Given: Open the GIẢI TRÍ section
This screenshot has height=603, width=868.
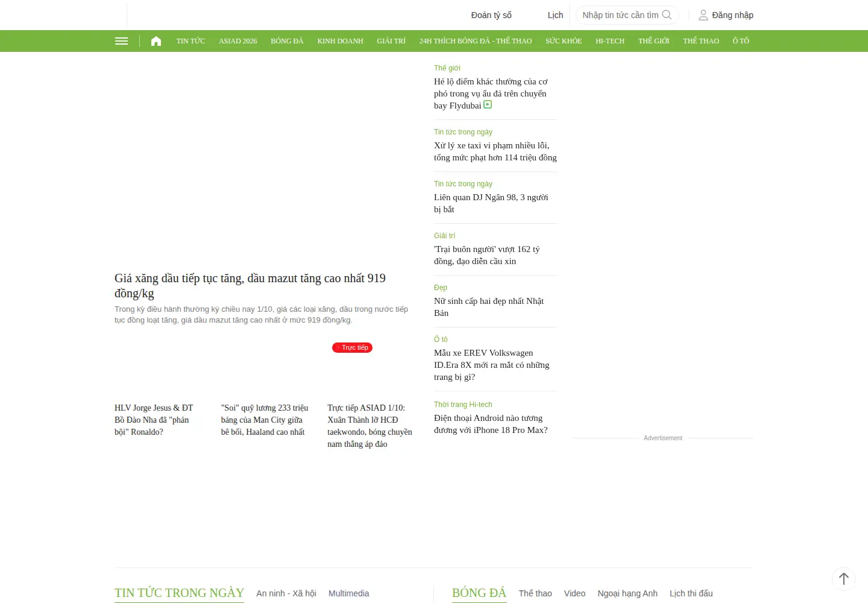Looking at the screenshot, I should pos(391,41).
